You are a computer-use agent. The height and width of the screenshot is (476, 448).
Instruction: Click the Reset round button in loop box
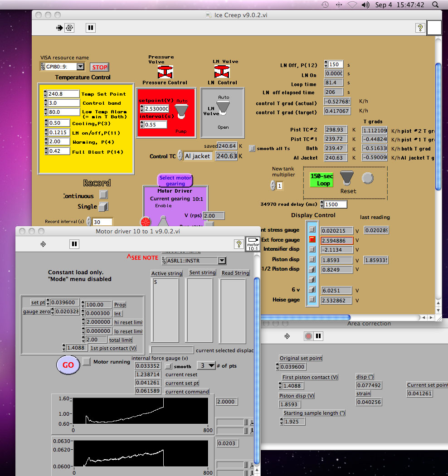[368, 178]
